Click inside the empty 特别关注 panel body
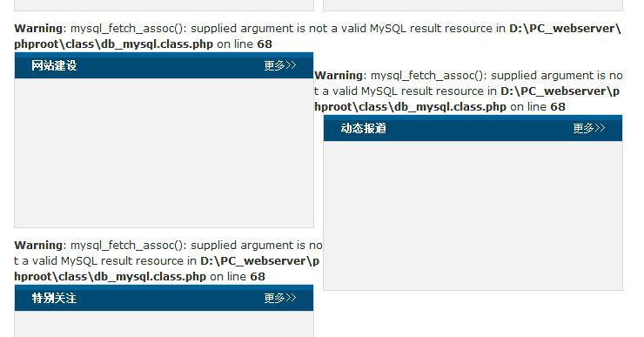 click(164, 324)
